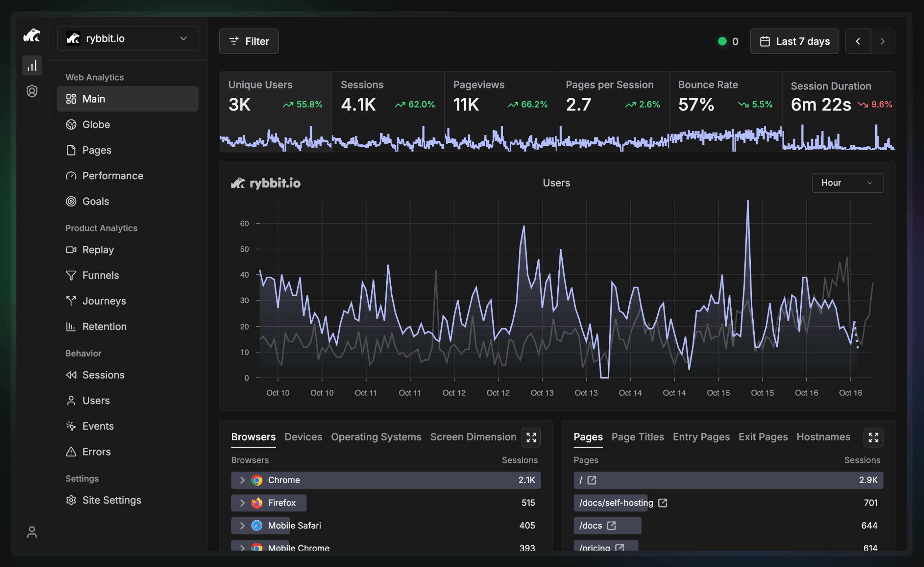
Task: Go to previous date range arrow
Action: (x=858, y=41)
